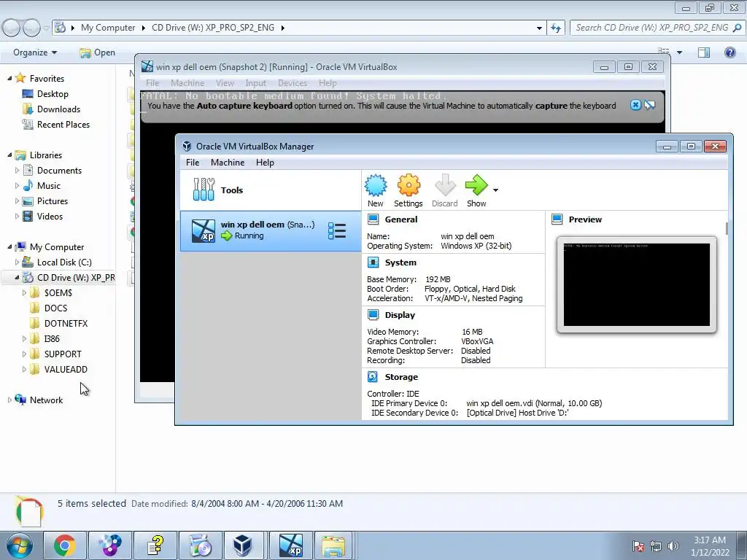
Task: Click the don't-show-again icon on notification
Action: 650,105
